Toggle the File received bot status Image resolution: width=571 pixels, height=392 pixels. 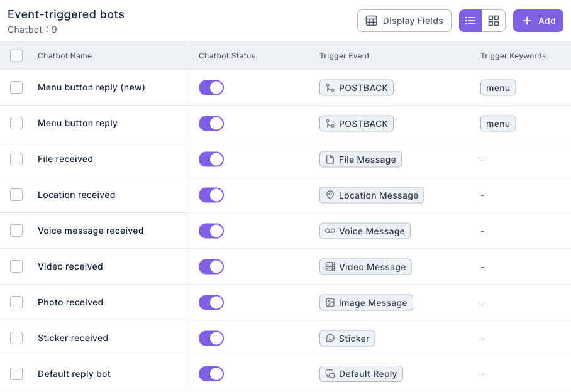click(x=211, y=160)
